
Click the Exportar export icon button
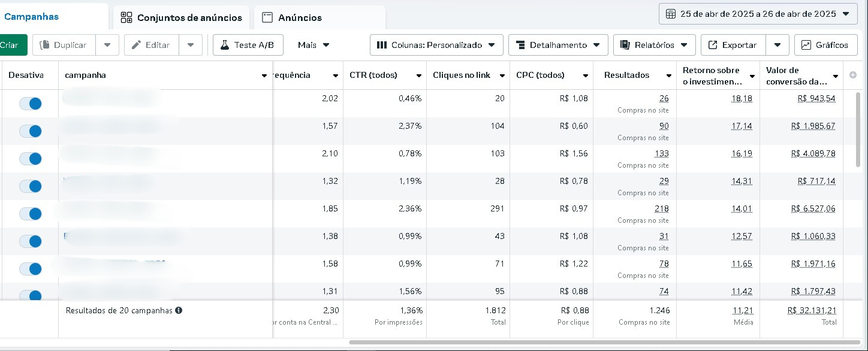click(733, 45)
